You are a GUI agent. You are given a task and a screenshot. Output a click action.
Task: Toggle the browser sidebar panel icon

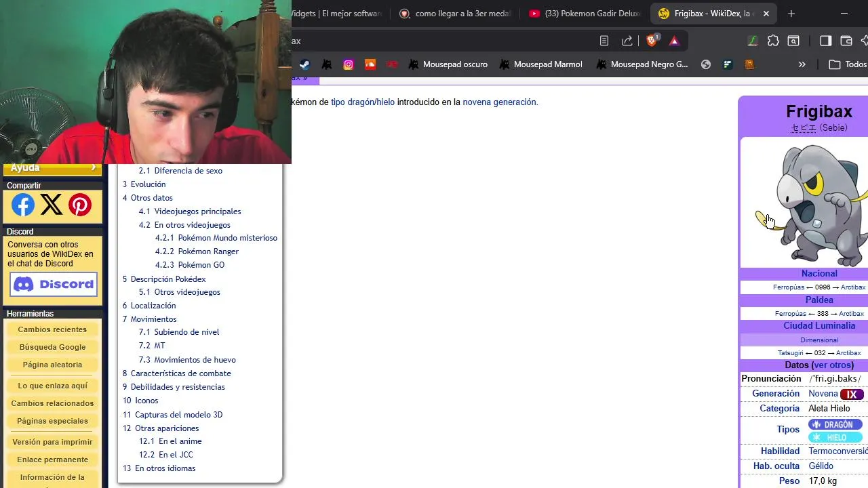(x=825, y=41)
